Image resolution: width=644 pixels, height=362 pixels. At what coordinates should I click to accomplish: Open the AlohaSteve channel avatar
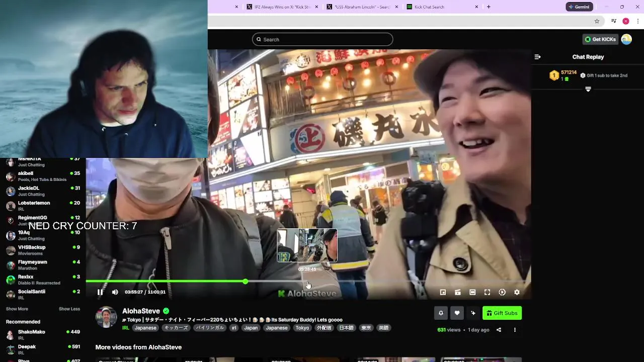[106, 317]
